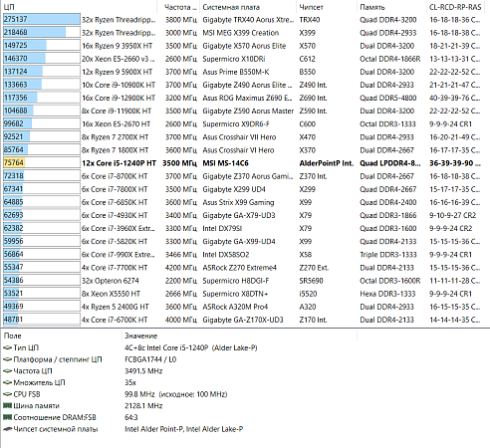Click the CPU type icon beside Тип ЦП
The width and height of the screenshot is (490, 448).
tap(8, 347)
